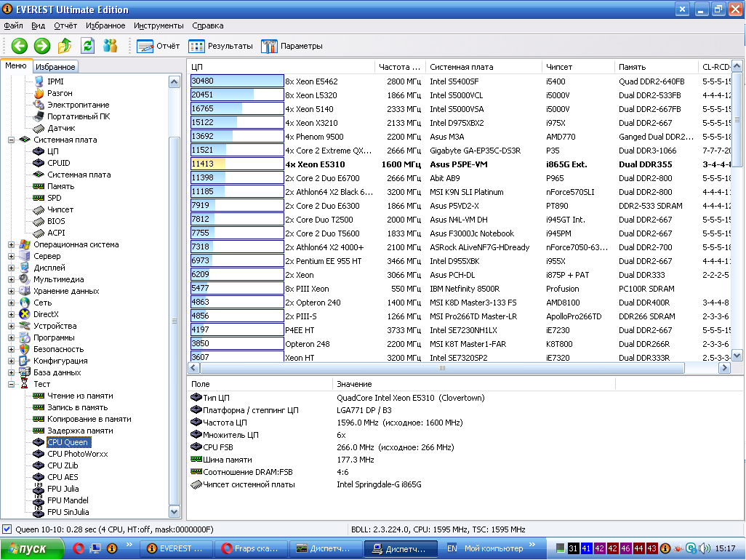Select IPMI in the tree
The height and width of the screenshot is (560, 746).
coord(55,81)
